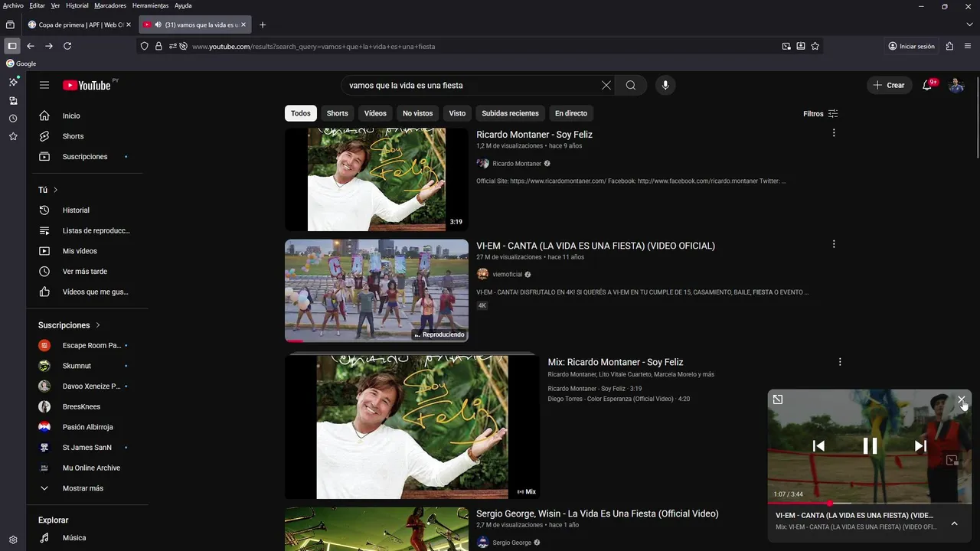
Task: Start voice search with the microphone icon
Action: click(665, 85)
